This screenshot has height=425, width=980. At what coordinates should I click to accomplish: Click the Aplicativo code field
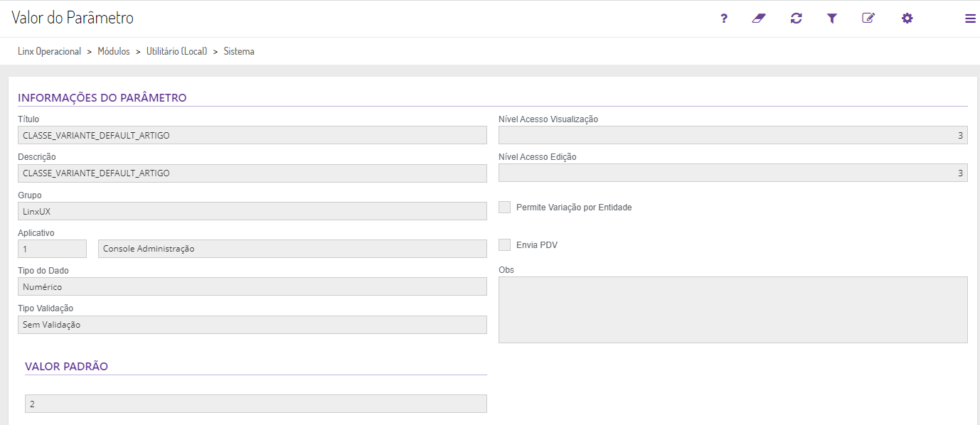pos(52,249)
